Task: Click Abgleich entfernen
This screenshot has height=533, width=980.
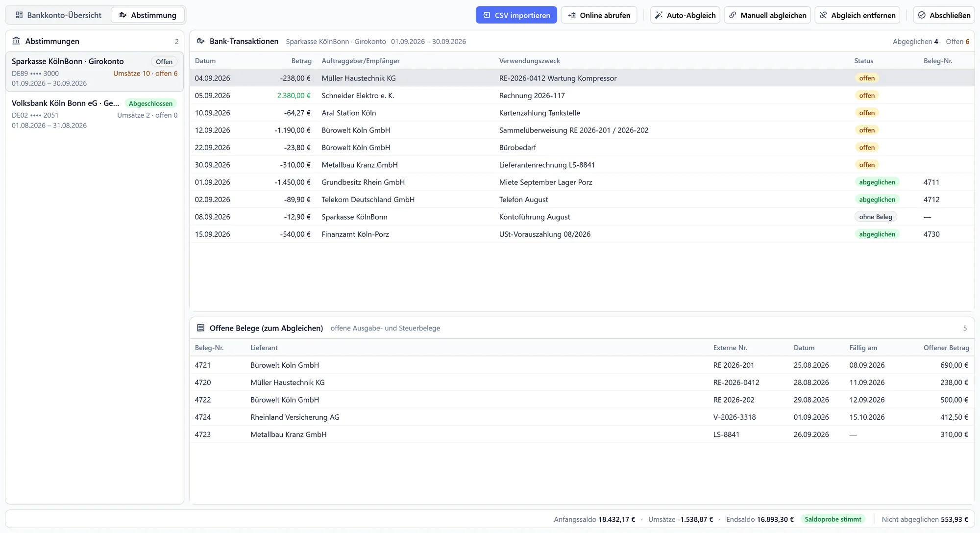Action: pyautogui.click(x=857, y=15)
